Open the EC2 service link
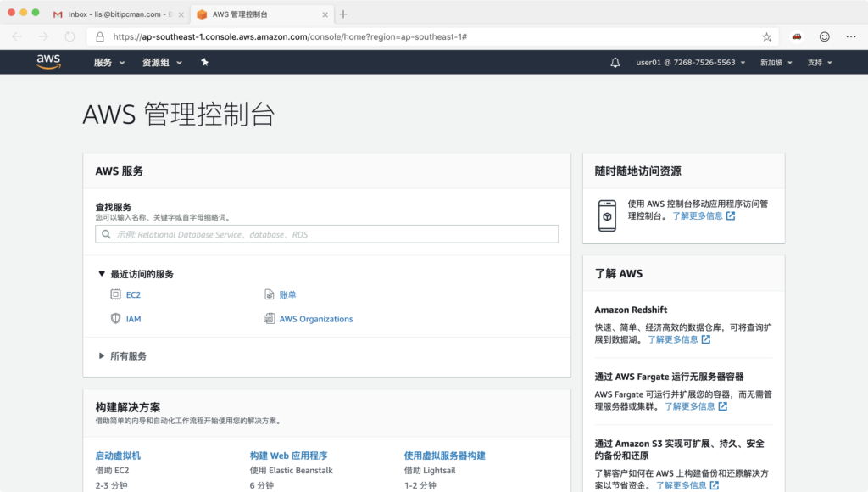 pos(133,294)
